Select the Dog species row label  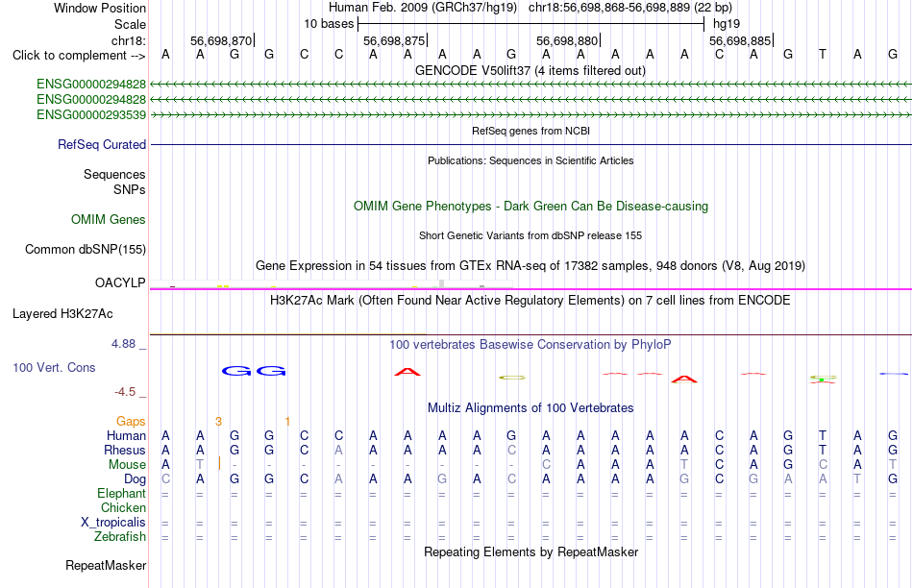click(x=135, y=479)
